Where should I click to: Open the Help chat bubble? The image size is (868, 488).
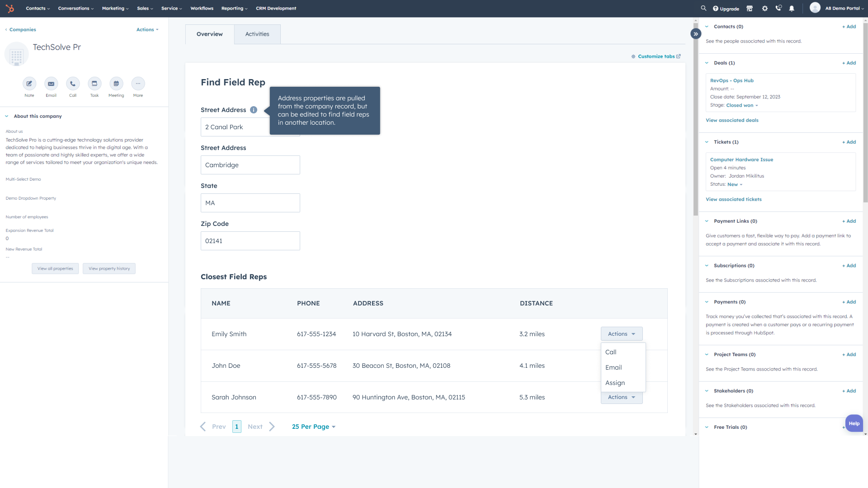click(854, 423)
